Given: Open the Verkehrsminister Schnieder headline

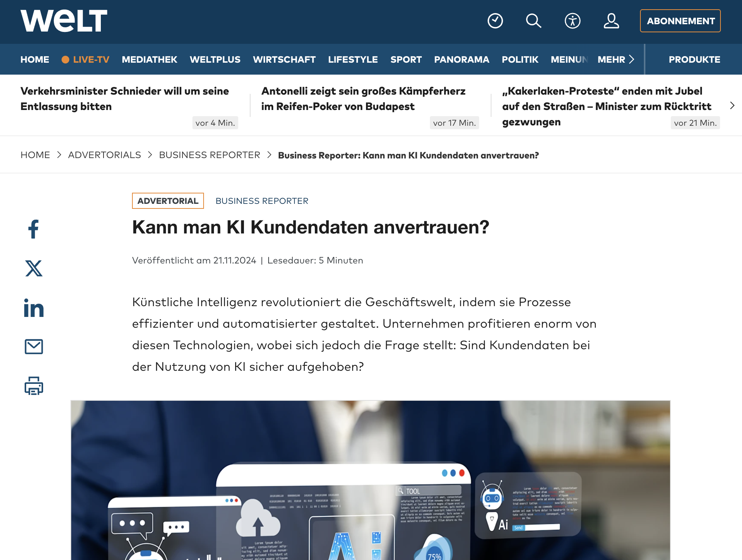Looking at the screenshot, I should coord(125,99).
